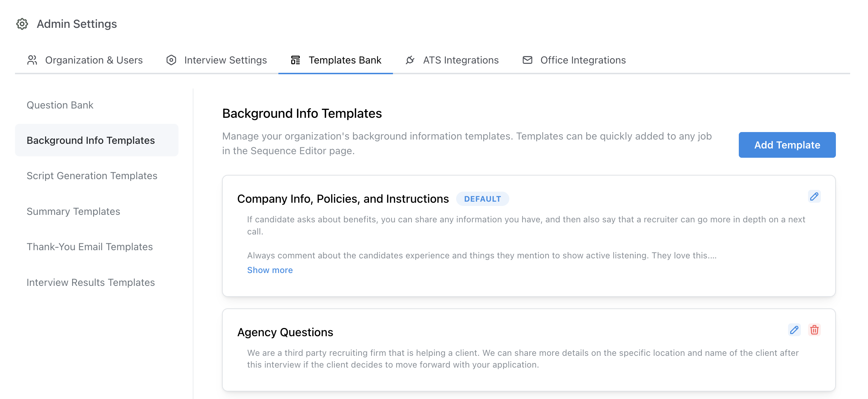The height and width of the screenshot is (399, 868).
Task: Click the Admin Settings gear icon
Action: [22, 24]
